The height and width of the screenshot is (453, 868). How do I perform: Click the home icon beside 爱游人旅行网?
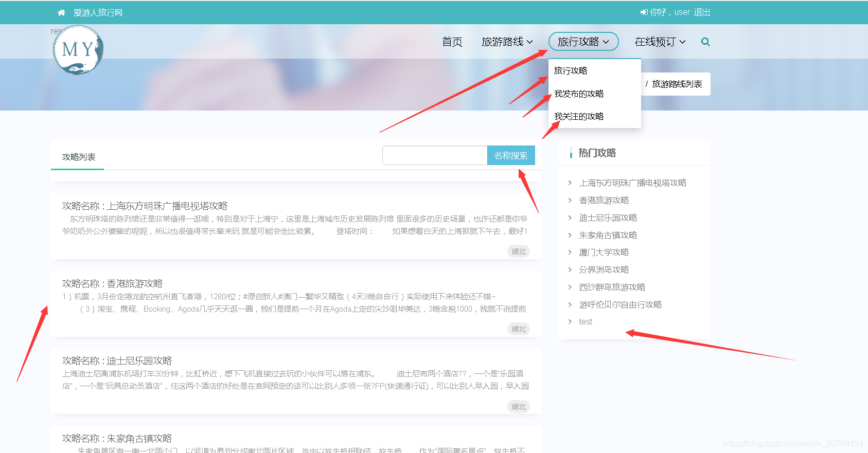pyautogui.click(x=62, y=13)
